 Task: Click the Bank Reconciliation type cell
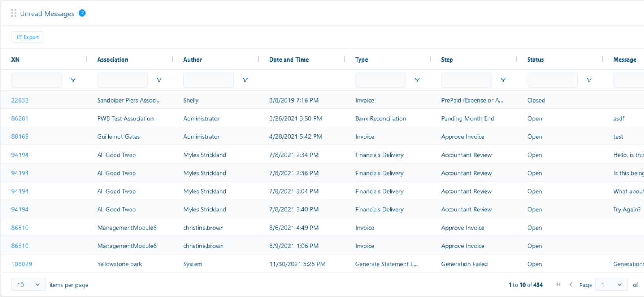pos(381,118)
